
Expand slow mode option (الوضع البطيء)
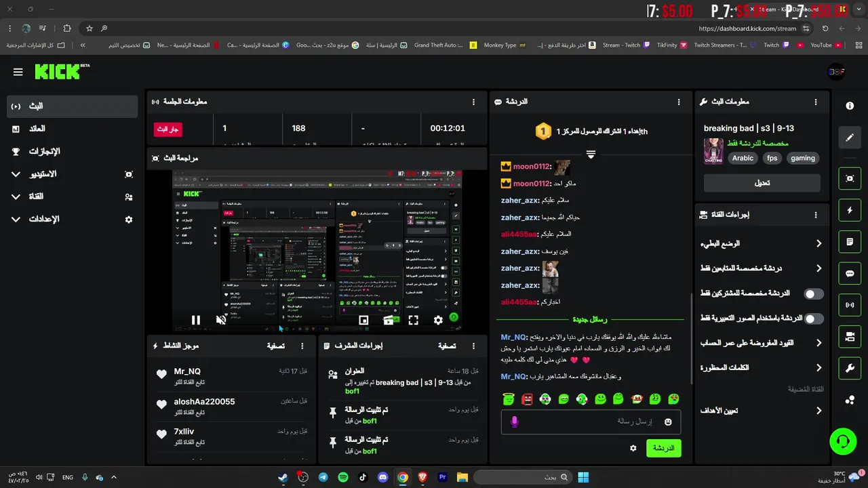pyautogui.click(x=762, y=243)
